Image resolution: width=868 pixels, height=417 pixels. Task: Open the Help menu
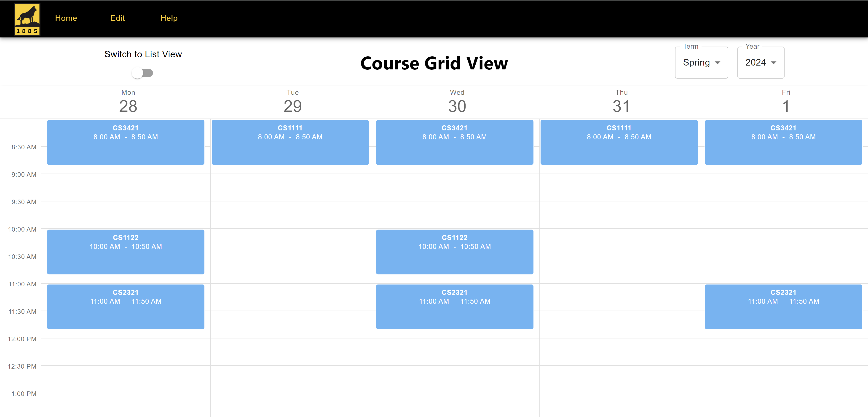click(169, 18)
